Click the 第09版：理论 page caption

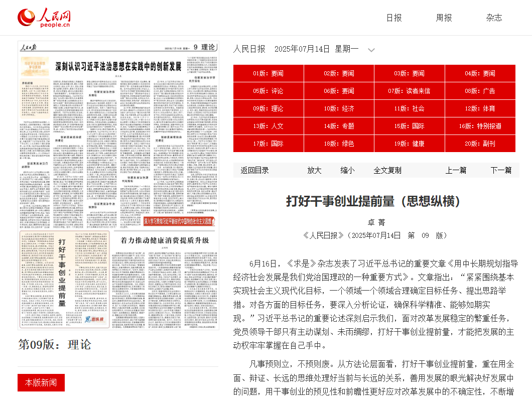[x=55, y=345]
